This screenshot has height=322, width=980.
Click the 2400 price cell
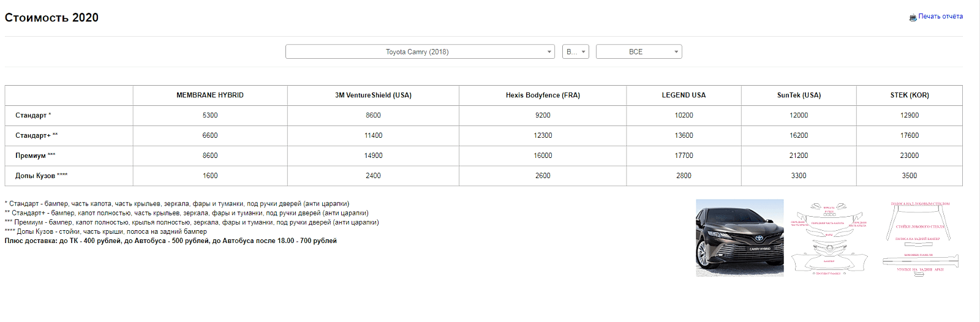click(373, 176)
